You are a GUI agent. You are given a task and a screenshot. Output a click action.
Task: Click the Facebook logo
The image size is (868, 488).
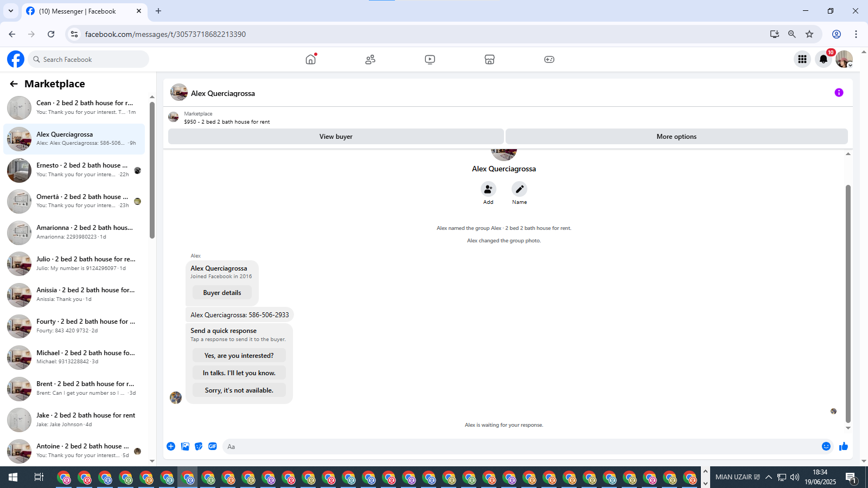click(16, 59)
